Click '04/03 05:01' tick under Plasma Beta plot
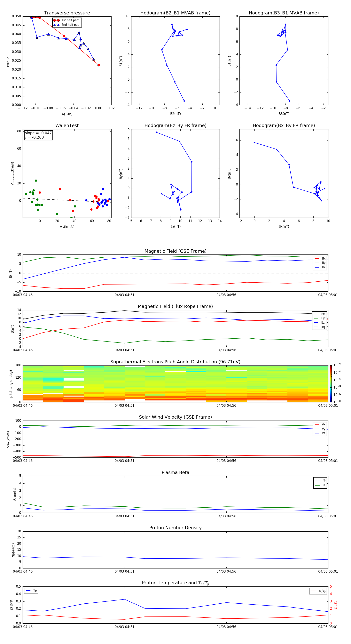 tap(328, 516)
